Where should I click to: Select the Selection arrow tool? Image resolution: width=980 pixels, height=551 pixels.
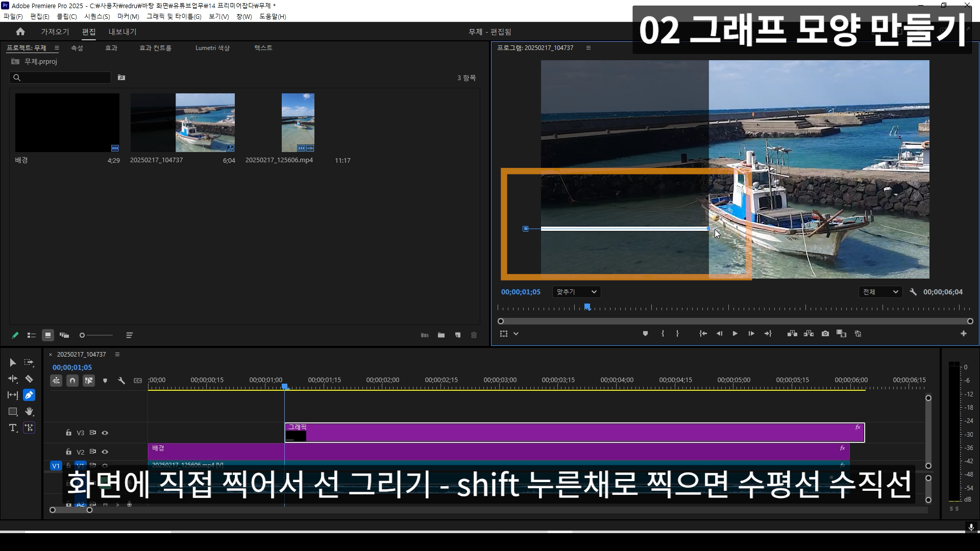(13, 363)
